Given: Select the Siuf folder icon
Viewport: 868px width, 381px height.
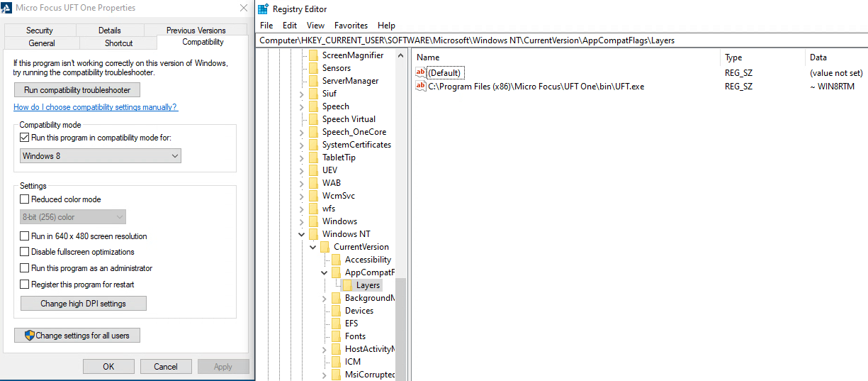Looking at the screenshot, I should pyautogui.click(x=313, y=94).
